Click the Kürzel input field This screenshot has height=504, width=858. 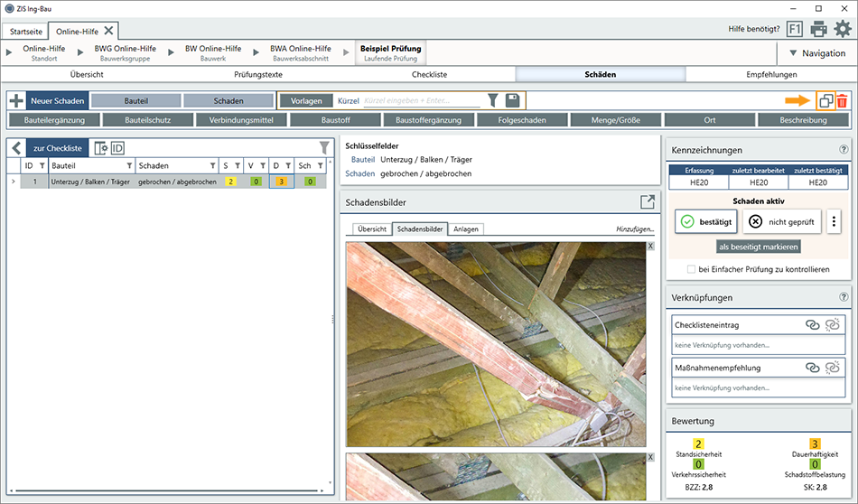[x=423, y=100]
